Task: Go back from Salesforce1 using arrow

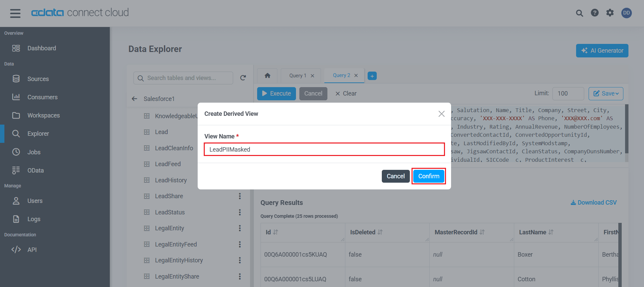Action: (x=134, y=99)
